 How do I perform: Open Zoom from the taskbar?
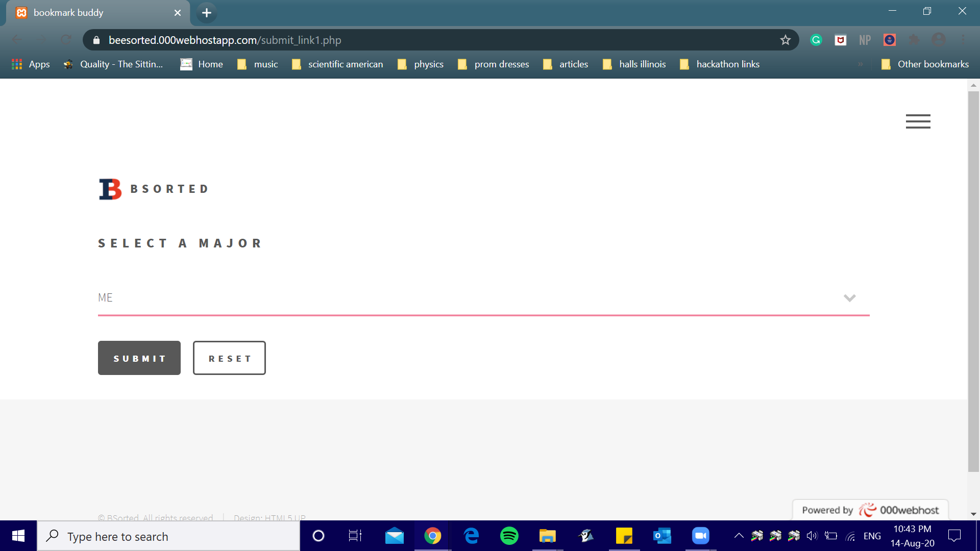(x=700, y=536)
